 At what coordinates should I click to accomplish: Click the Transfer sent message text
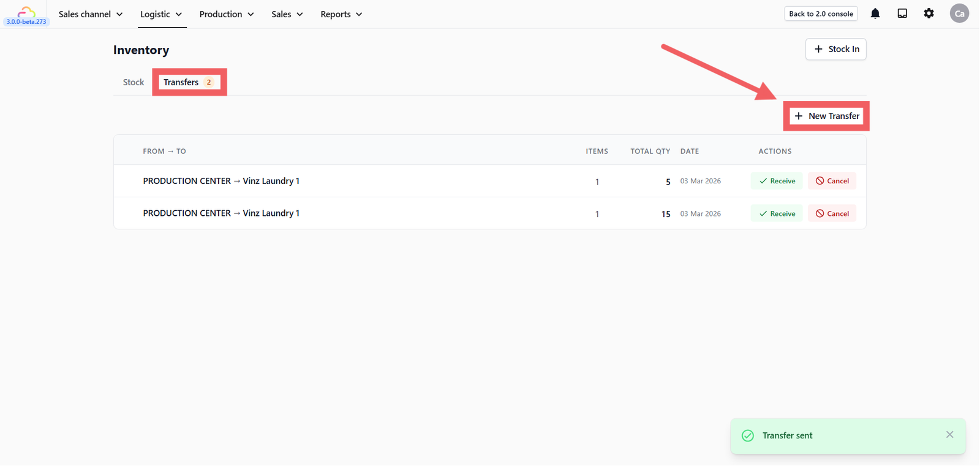pos(787,435)
